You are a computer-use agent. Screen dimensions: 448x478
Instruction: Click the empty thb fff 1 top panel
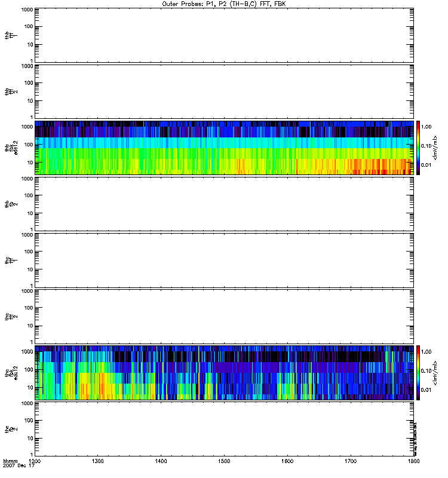[x=224, y=35]
